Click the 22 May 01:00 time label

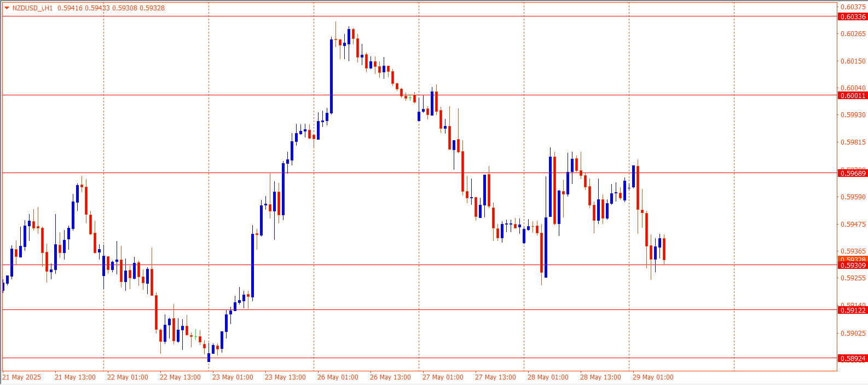pos(128,377)
